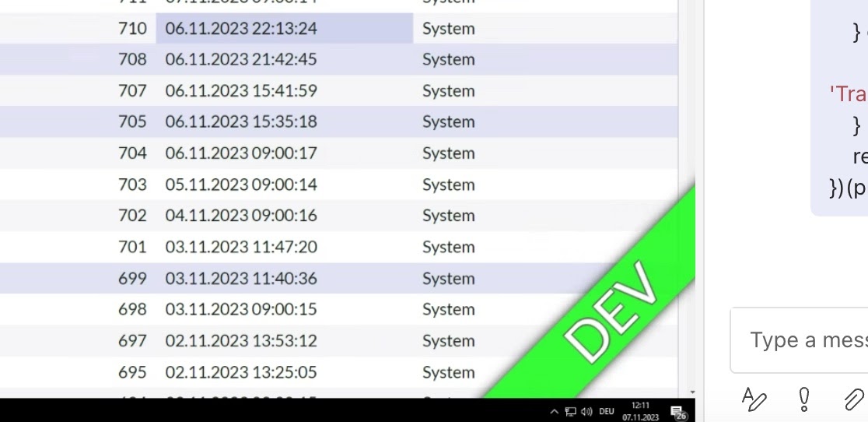The image size is (868, 422).
Task: Select row number 705
Action: coord(132,121)
